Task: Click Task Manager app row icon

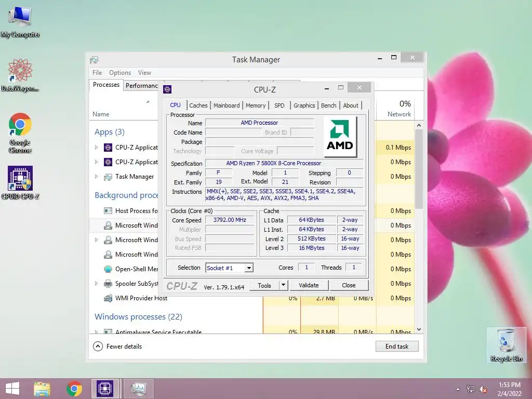Action: point(108,177)
